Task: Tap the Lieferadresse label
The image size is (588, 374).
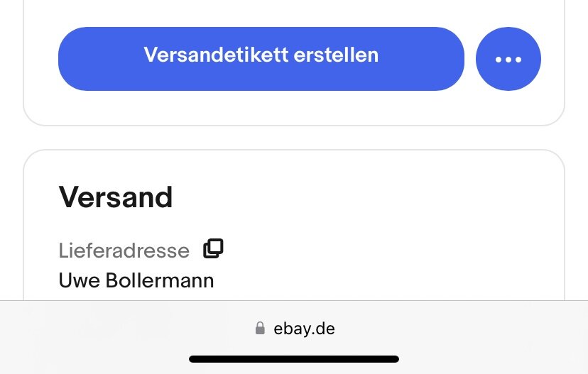Action: click(x=124, y=251)
